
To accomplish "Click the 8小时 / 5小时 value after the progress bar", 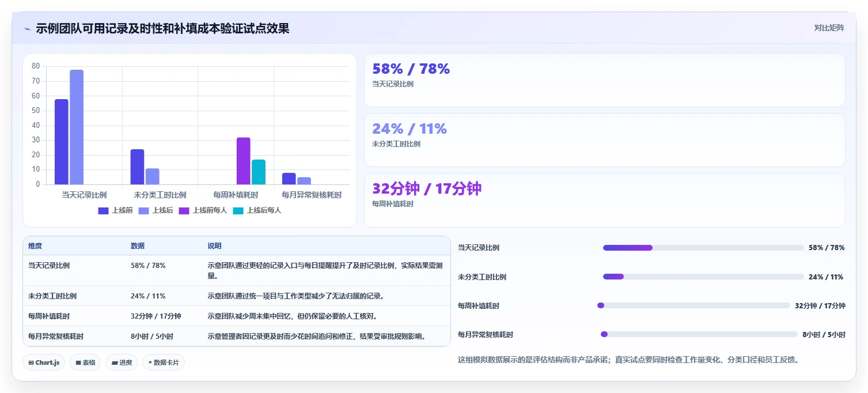I will tap(824, 335).
